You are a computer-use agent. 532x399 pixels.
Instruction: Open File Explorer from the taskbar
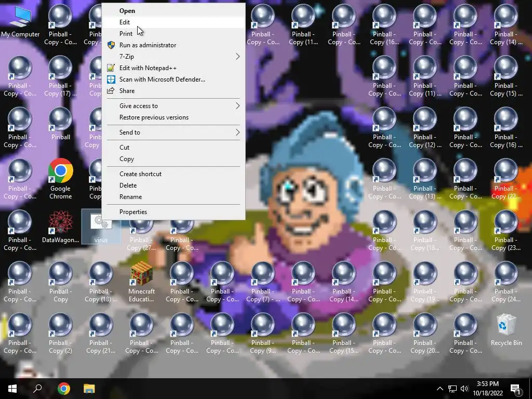click(89, 389)
